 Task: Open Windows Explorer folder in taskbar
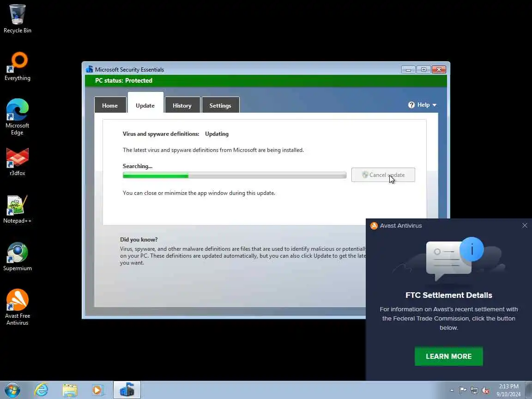click(70, 390)
